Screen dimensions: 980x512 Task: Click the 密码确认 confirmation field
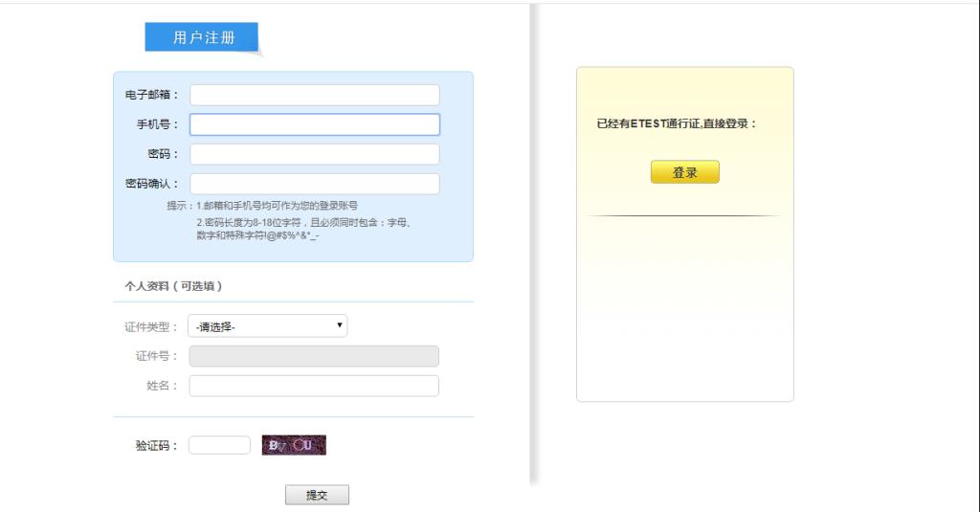coord(314,184)
